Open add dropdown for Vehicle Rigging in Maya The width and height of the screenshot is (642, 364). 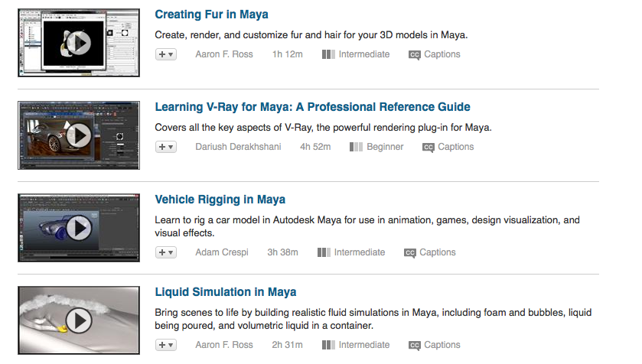coord(166,253)
